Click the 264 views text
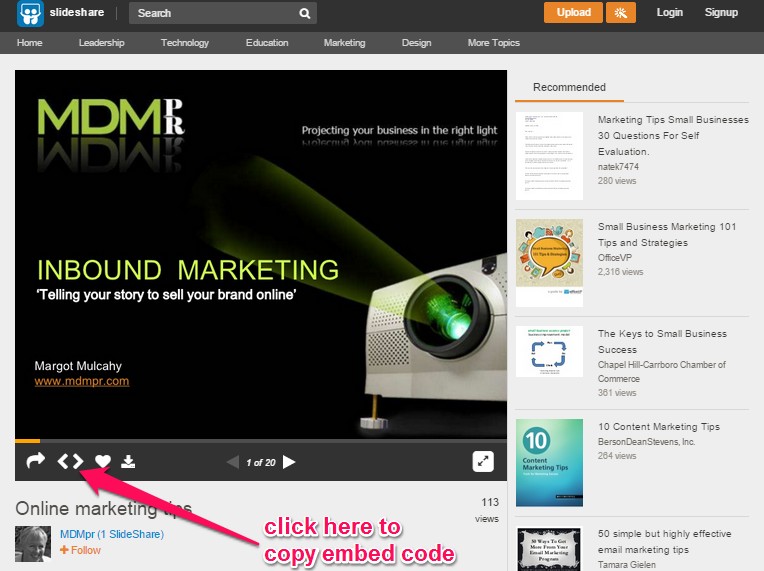Viewport: 764px width, 571px height. coord(617,456)
